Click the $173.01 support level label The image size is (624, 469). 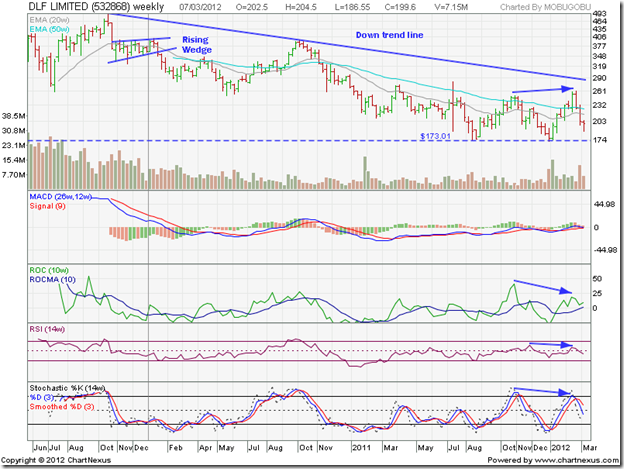[435, 136]
